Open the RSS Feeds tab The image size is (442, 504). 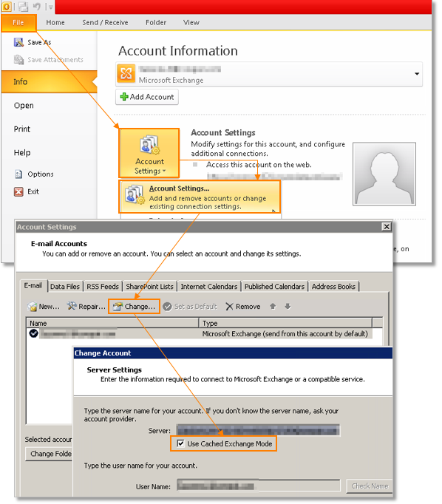[103, 287]
